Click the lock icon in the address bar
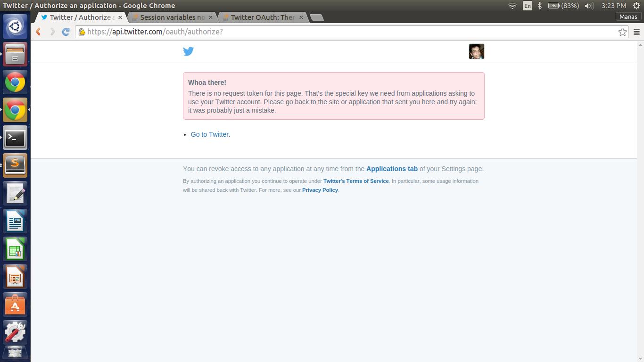This screenshot has width=644, height=362. 82,32
